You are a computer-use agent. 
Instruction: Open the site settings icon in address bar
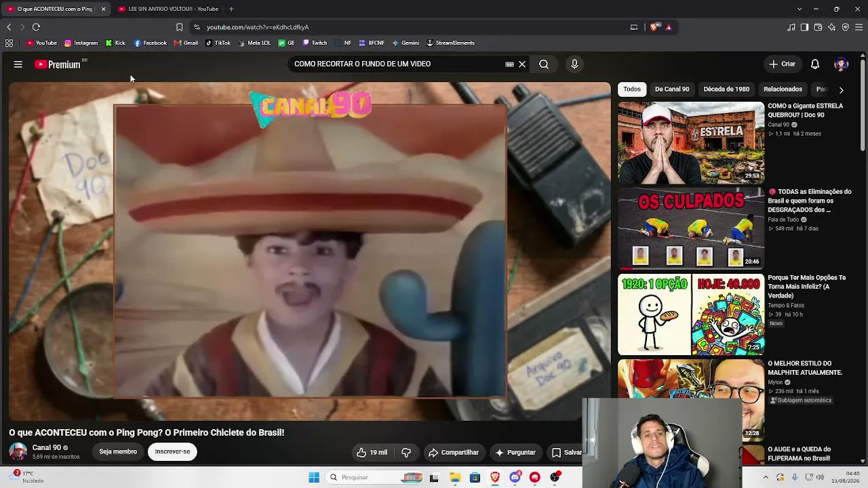coord(197,27)
